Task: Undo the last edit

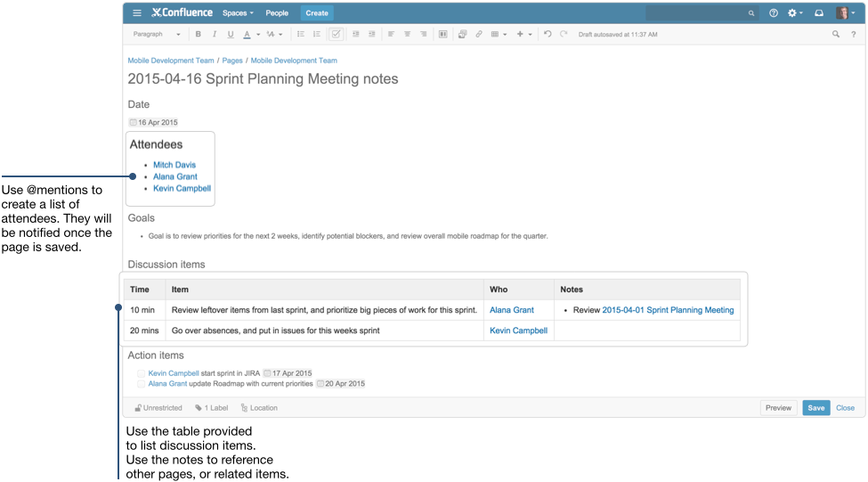Action: coord(548,35)
